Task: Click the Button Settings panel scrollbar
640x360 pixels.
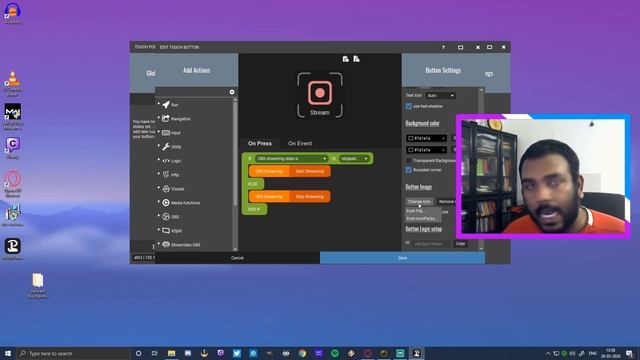Action: [x=481, y=168]
